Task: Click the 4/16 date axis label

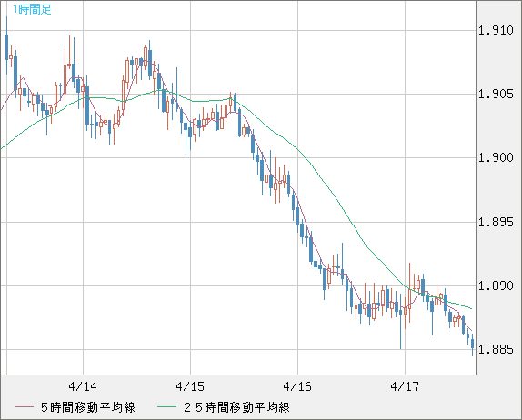Action: tap(297, 386)
